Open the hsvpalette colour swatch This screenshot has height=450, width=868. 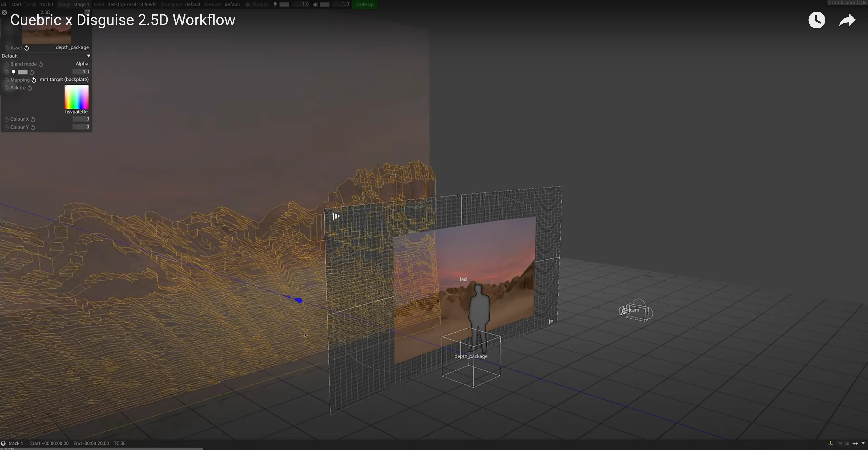click(x=76, y=97)
